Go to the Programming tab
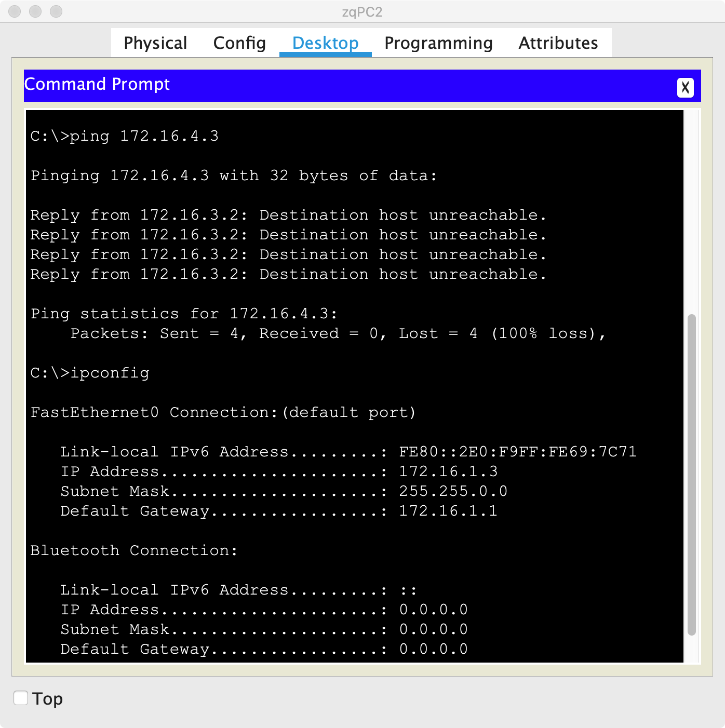 [x=438, y=43]
